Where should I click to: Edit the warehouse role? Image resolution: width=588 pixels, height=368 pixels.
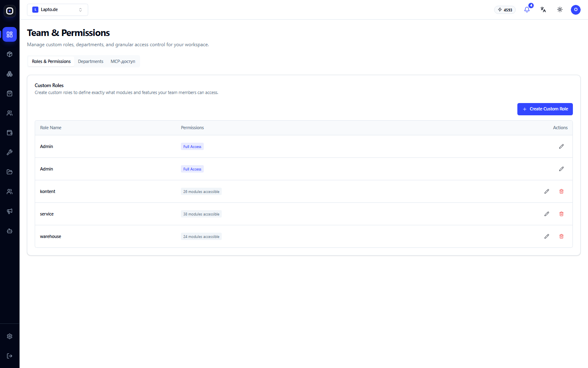point(547,236)
